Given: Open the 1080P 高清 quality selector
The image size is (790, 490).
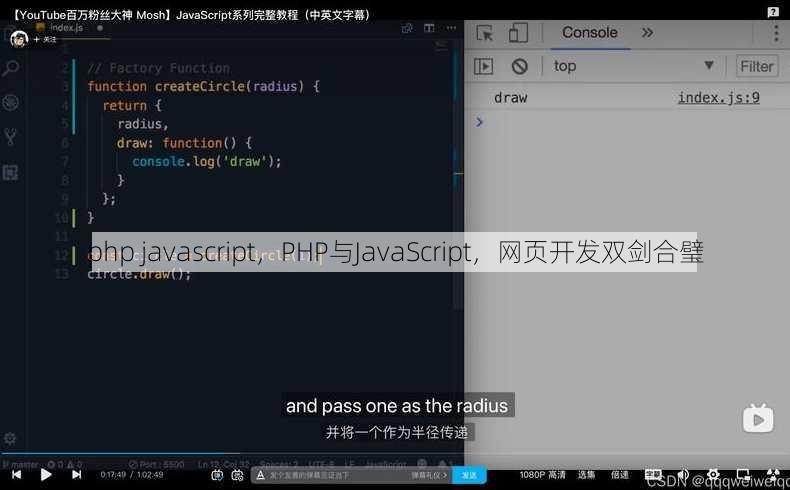Looking at the screenshot, I should point(542,474).
